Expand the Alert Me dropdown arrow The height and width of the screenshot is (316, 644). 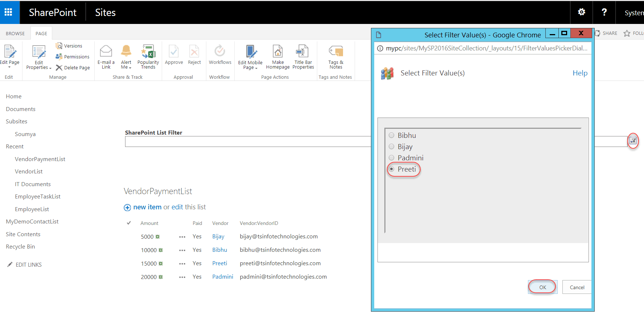tap(130, 68)
